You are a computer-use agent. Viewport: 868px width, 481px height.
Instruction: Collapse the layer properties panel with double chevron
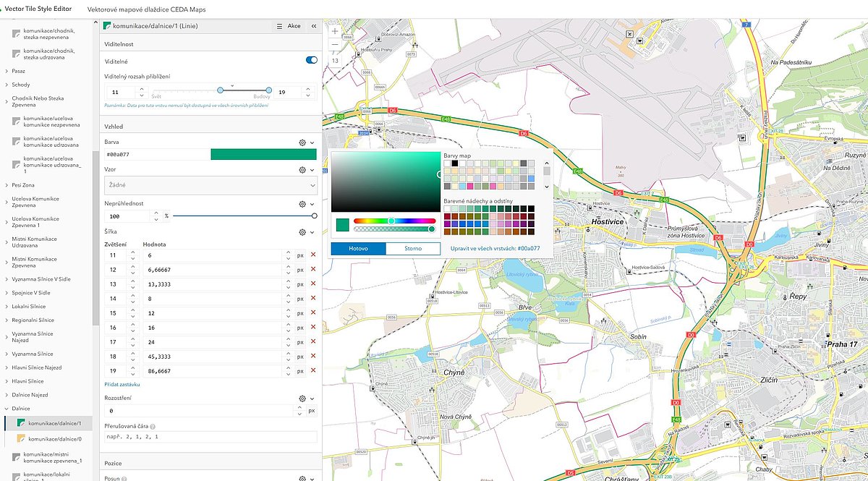tap(314, 26)
